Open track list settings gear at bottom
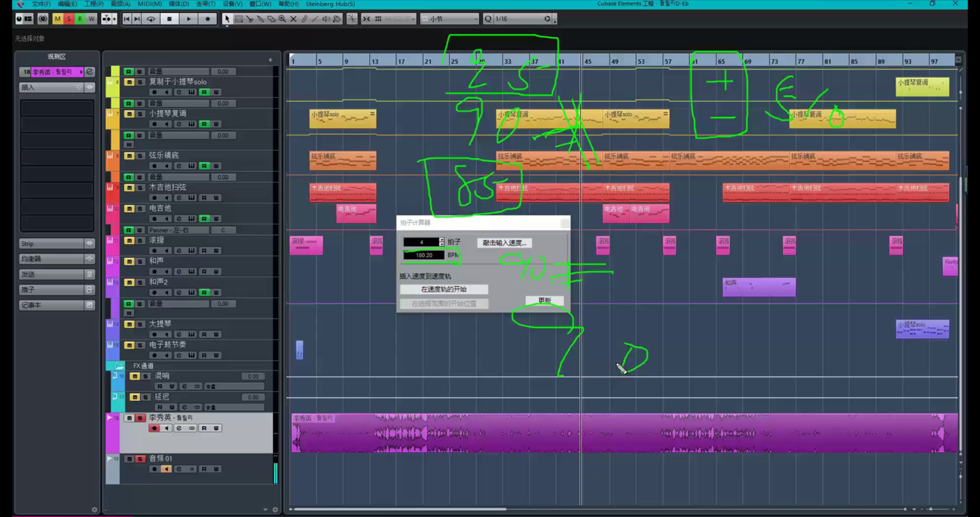The image size is (980, 517). coord(275,510)
